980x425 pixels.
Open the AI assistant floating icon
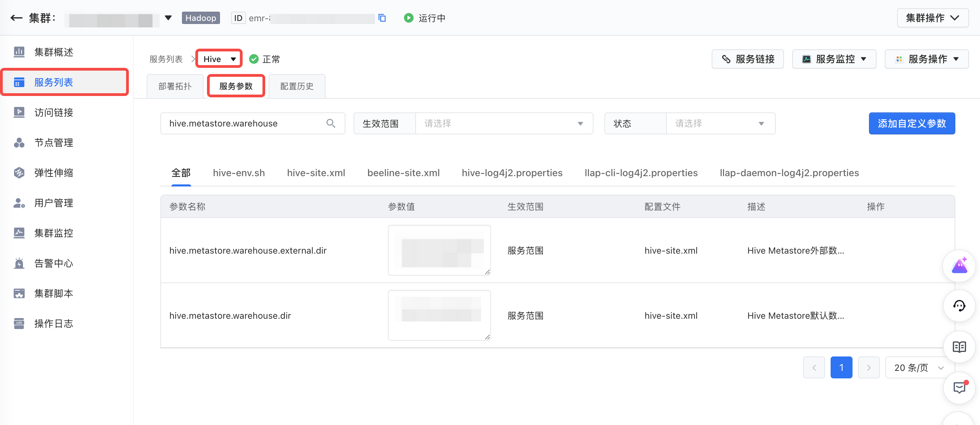pyautogui.click(x=959, y=266)
